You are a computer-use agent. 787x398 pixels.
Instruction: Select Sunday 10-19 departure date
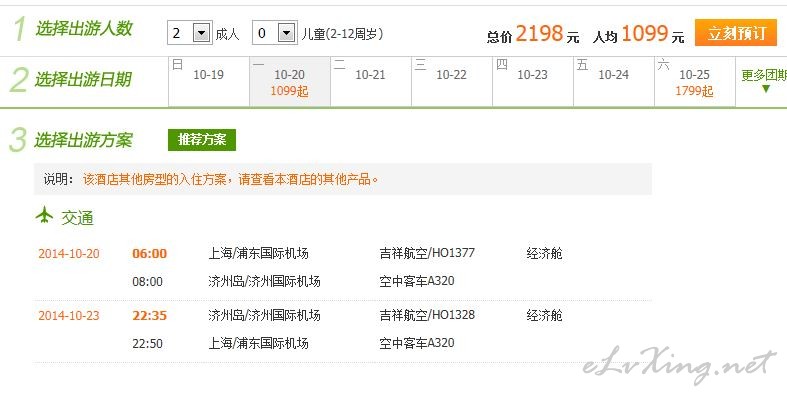click(209, 82)
